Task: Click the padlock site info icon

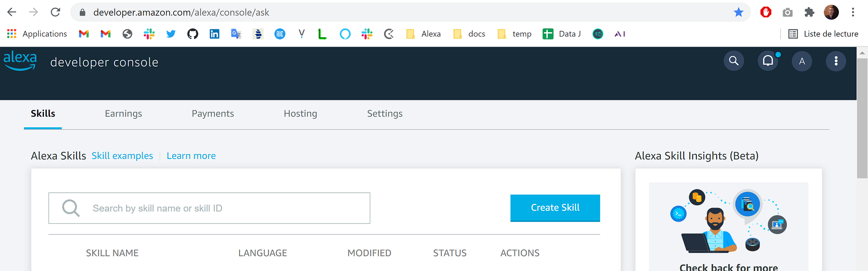Action: tap(82, 13)
